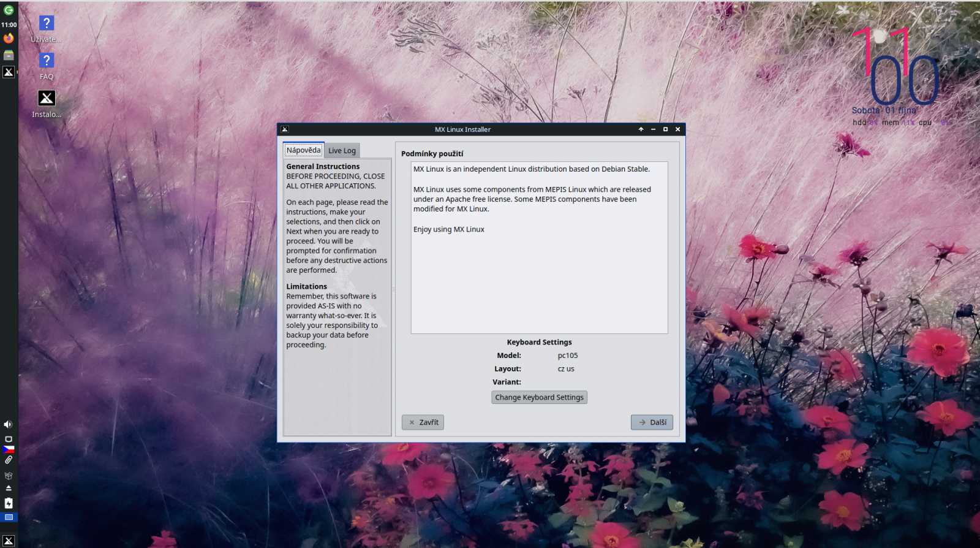
Task: Open the clipboard paperclip tray icon
Action: pyautogui.click(x=9, y=460)
